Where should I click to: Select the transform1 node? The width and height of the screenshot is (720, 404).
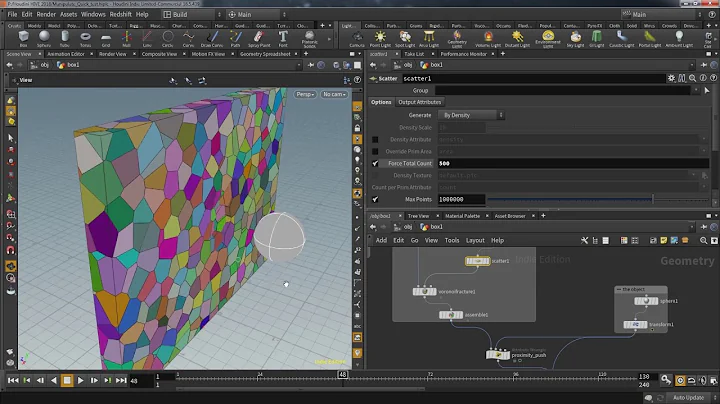[x=636, y=325]
